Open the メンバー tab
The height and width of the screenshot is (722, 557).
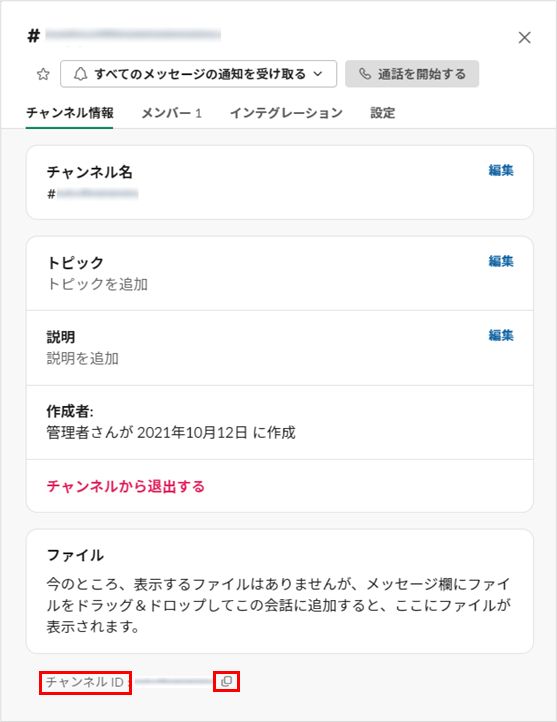coord(171,113)
